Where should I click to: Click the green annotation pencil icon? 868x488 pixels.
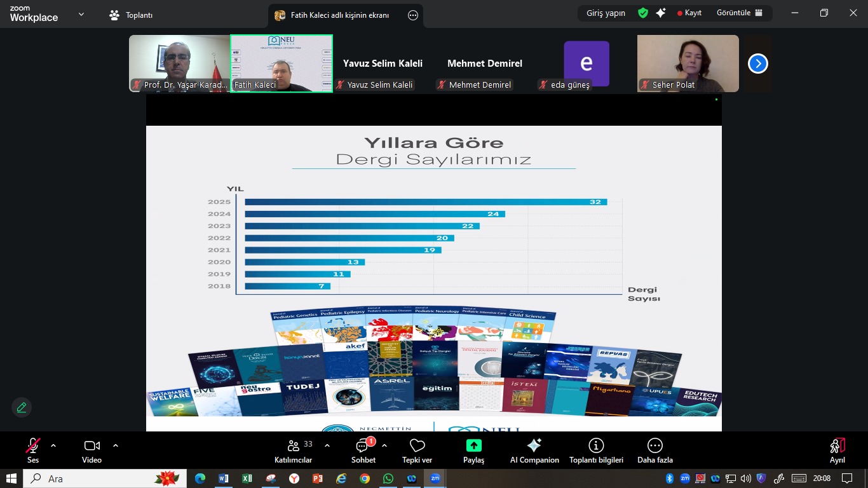point(22,407)
